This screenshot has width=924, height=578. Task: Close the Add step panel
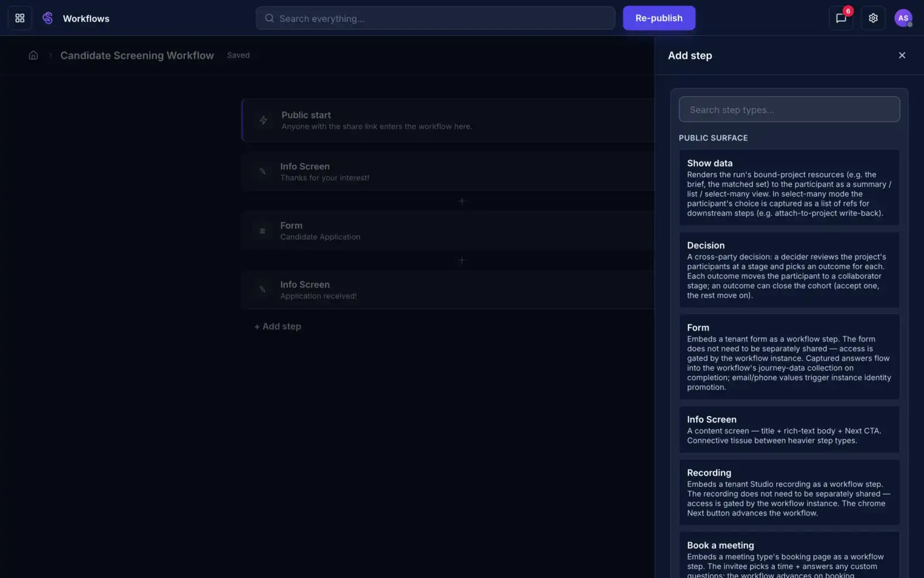(x=902, y=55)
